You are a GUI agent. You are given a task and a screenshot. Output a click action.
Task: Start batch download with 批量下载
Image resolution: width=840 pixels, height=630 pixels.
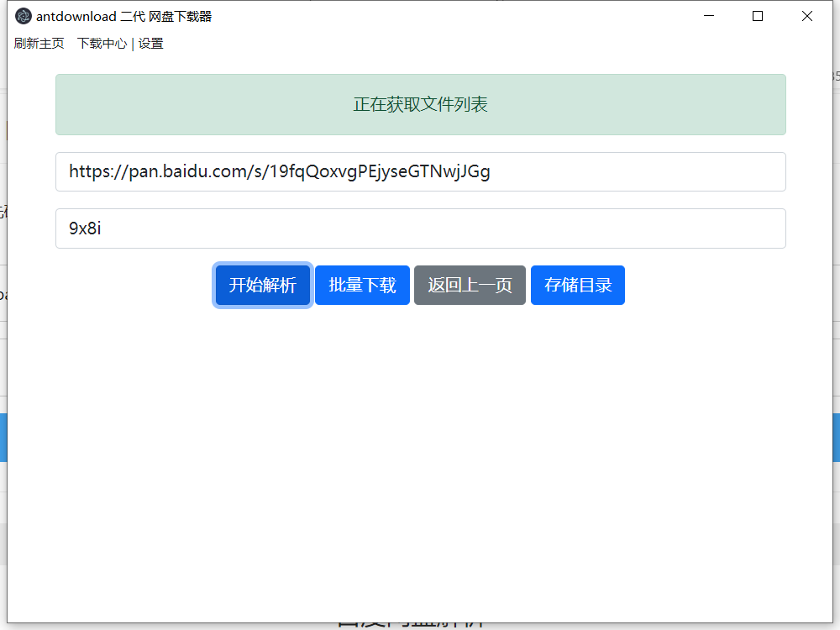point(362,285)
